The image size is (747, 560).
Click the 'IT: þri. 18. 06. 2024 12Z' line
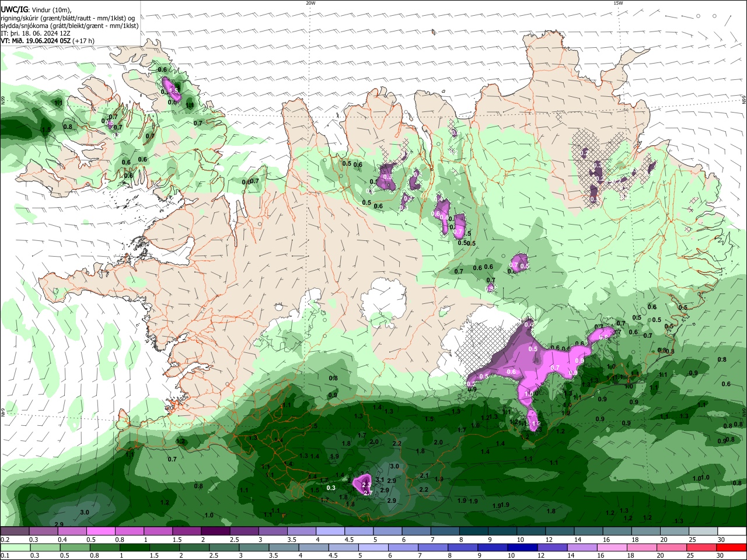36,33
